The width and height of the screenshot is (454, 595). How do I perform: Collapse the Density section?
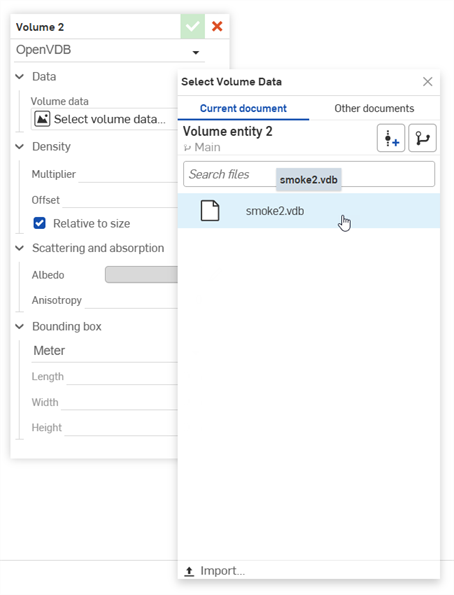point(19,146)
